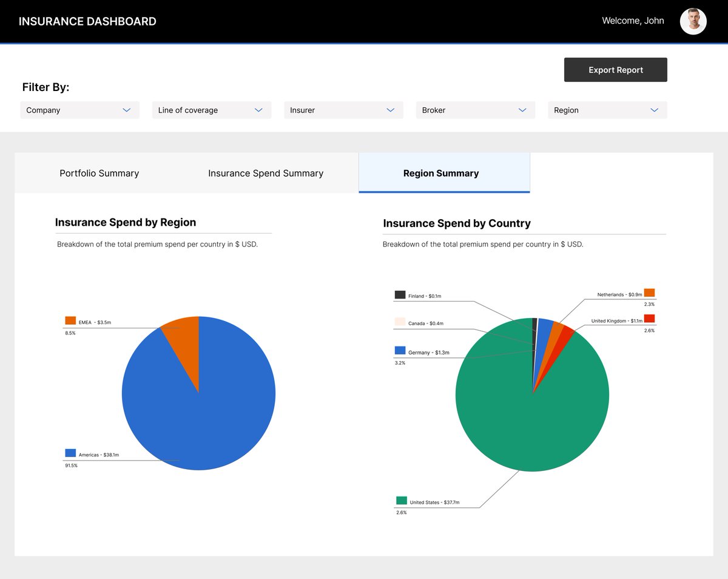Viewport: 728px width, 579px height.
Task: Click the blue Americas legend swatch
Action: coord(70,453)
